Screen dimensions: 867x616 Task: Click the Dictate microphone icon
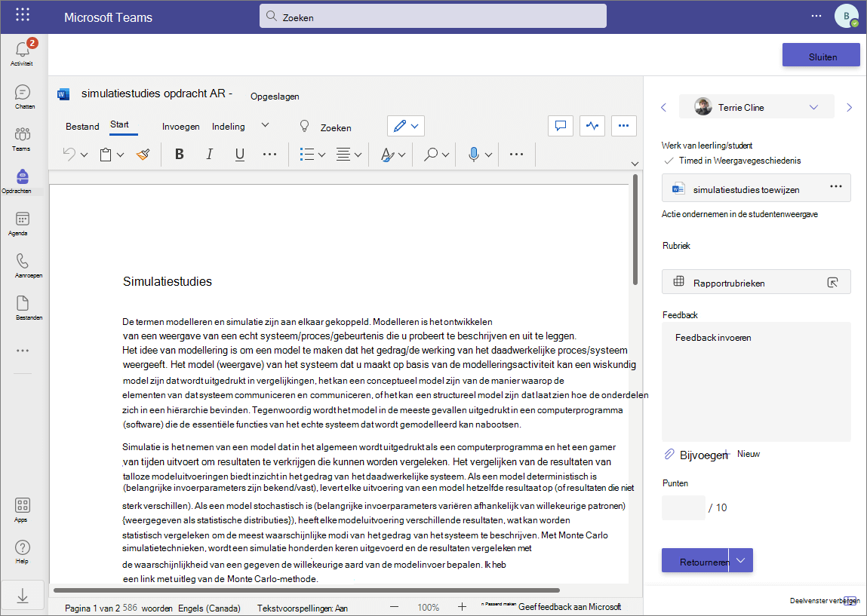[473, 155]
